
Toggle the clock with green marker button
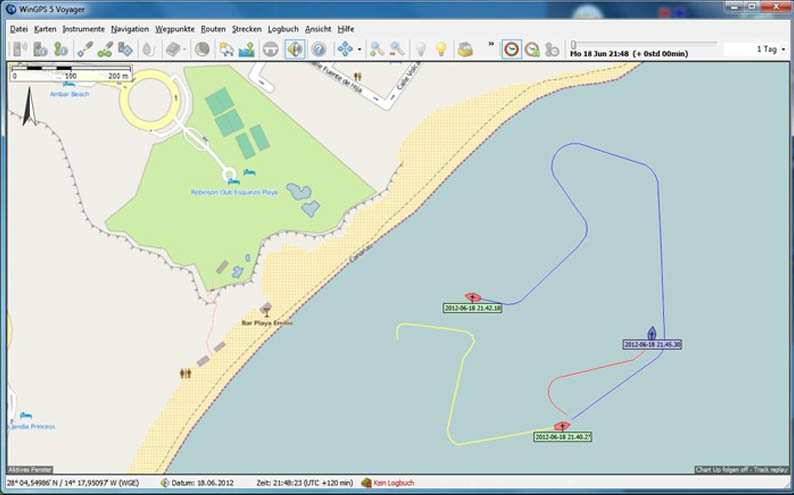click(532, 49)
